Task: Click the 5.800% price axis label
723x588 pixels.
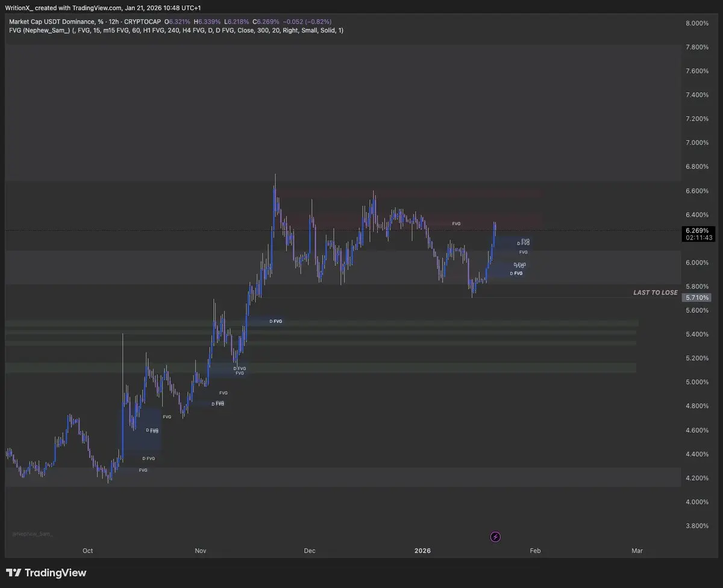Action: pyautogui.click(x=697, y=286)
